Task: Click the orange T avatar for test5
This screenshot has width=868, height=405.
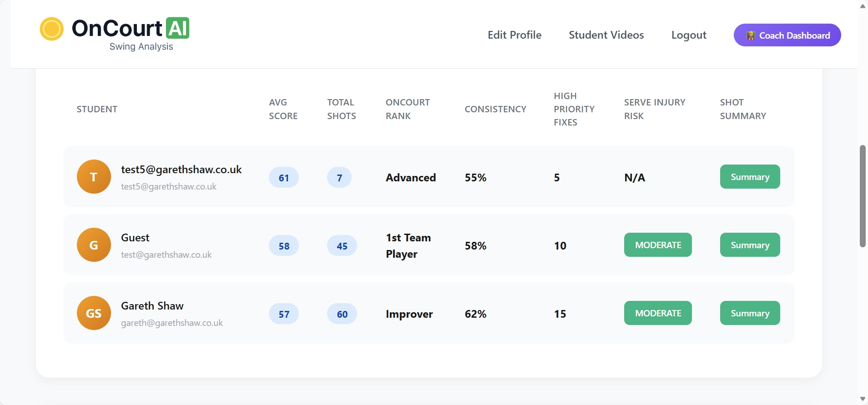Action: 94,177
